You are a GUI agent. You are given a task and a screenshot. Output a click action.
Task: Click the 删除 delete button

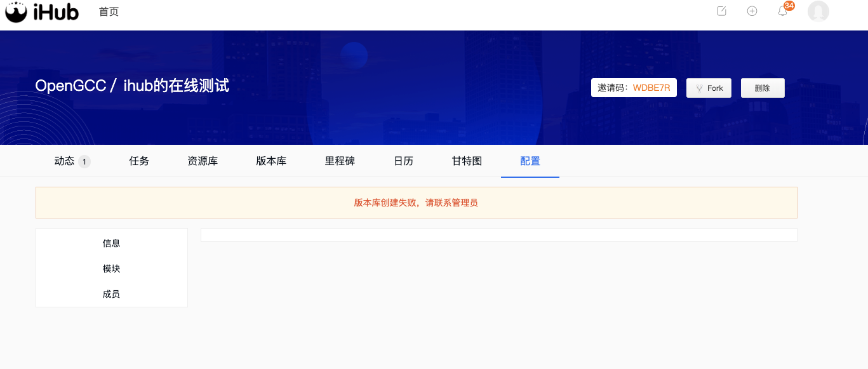pyautogui.click(x=763, y=88)
